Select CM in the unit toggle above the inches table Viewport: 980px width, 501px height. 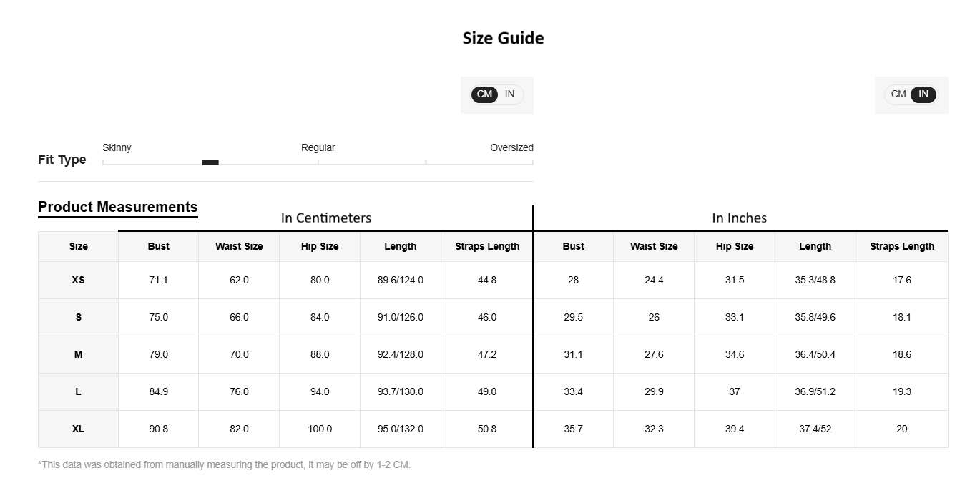coord(898,94)
